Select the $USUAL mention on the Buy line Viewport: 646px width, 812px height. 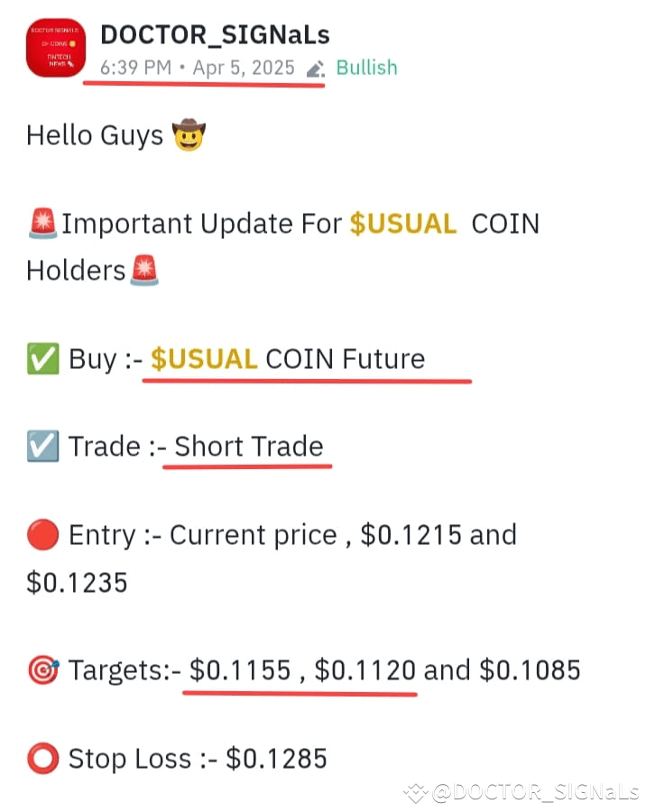pos(203,358)
